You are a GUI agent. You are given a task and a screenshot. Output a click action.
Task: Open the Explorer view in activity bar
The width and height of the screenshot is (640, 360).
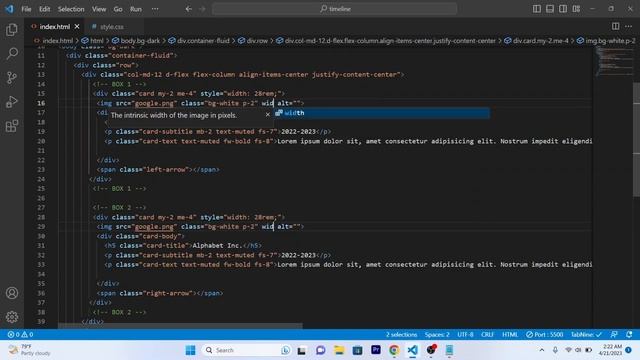pyautogui.click(x=12, y=29)
